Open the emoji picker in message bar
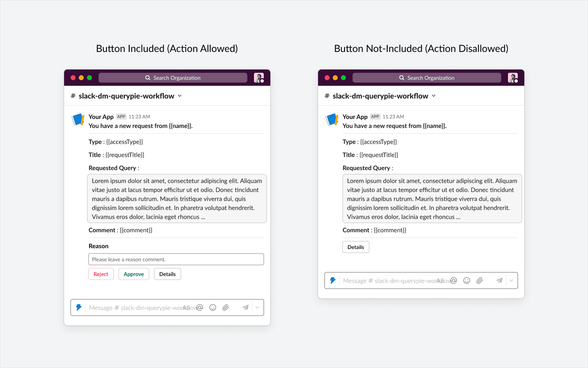The height and width of the screenshot is (368, 588). (213, 307)
